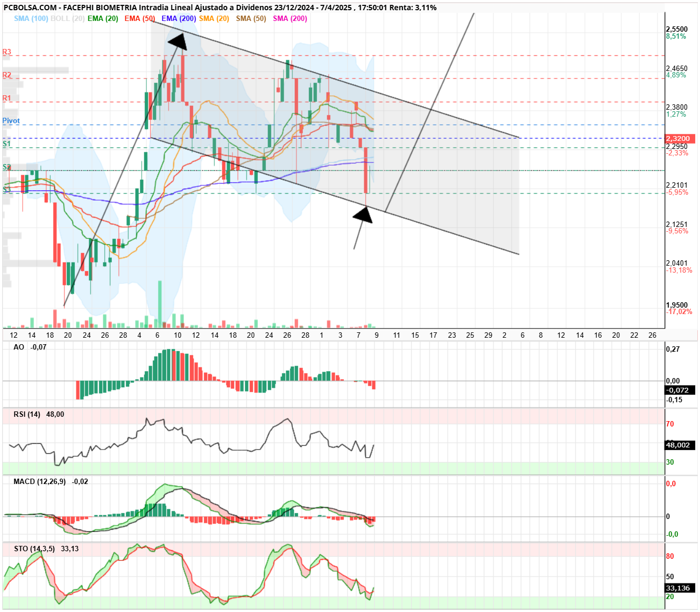The image size is (700, 612).
Task: Click the red 2,3200 current price tag
Action: pos(680,139)
